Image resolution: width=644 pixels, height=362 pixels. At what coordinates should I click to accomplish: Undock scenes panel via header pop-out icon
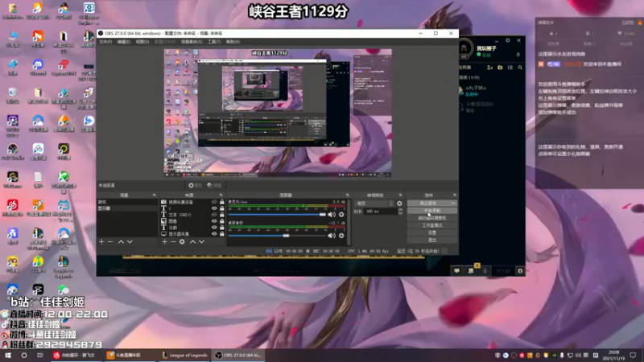154,195
